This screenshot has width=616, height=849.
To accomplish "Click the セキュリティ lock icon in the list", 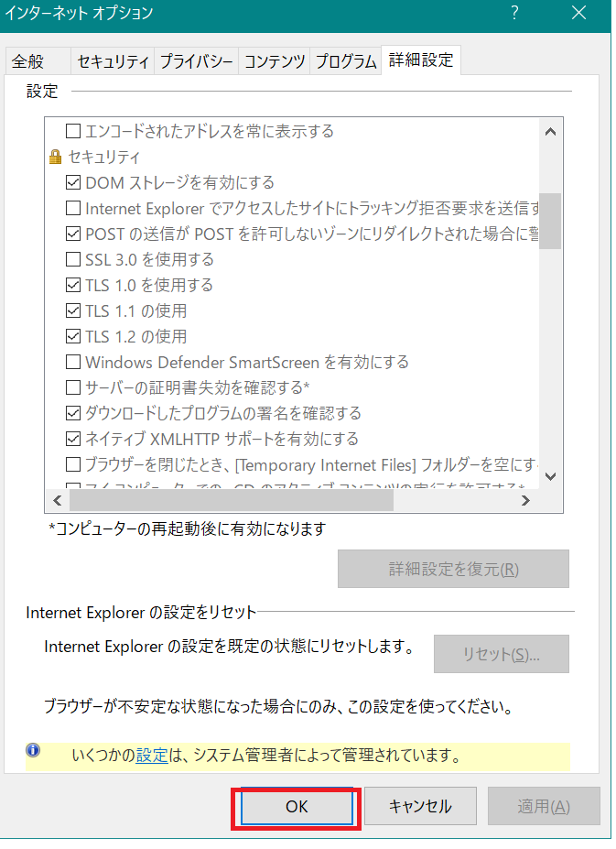I will [55, 157].
